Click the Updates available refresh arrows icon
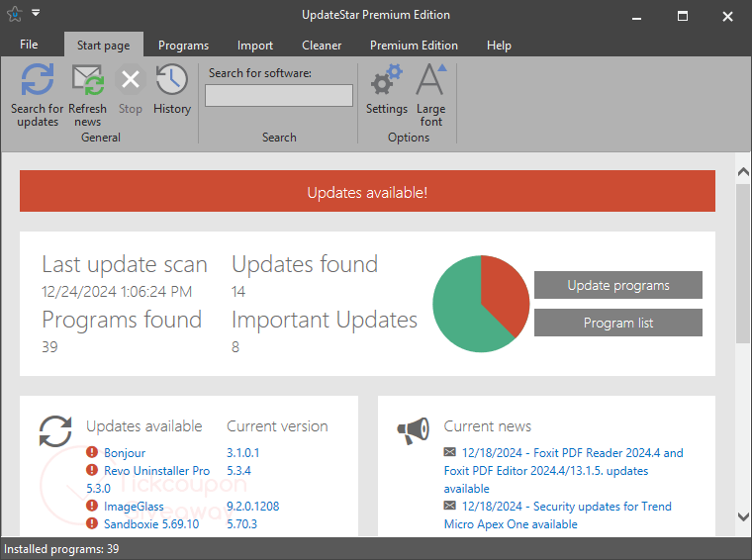This screenshot has width=752, height=560. pos(55,431)
